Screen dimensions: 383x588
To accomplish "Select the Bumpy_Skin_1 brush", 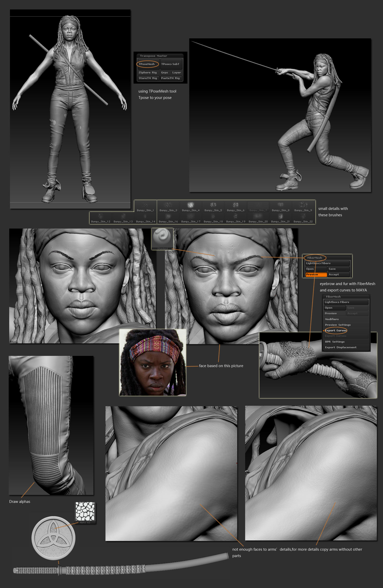I will click(145, 206).
